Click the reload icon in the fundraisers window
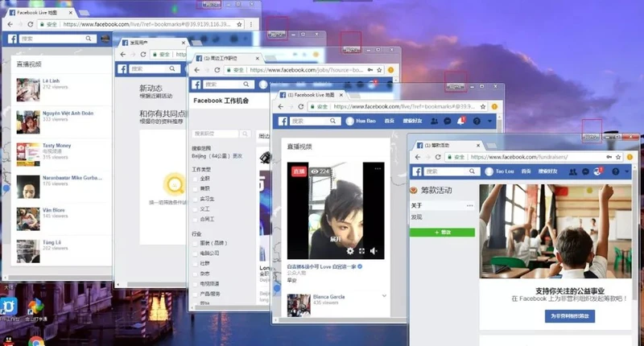 click(x=438, y=157)
